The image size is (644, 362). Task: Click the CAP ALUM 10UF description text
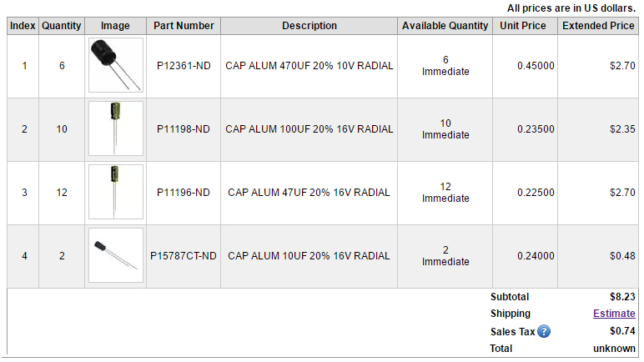point(309,256)
